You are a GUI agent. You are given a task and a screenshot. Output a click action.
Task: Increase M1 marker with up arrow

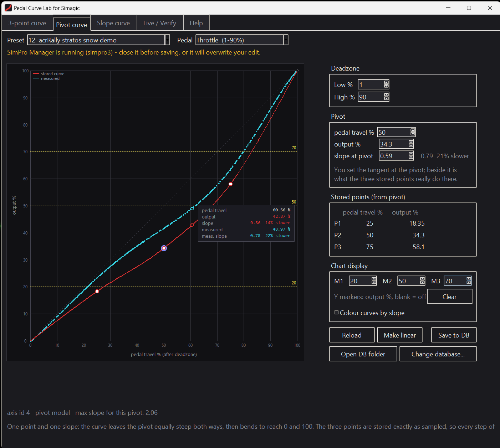point(374,279)
